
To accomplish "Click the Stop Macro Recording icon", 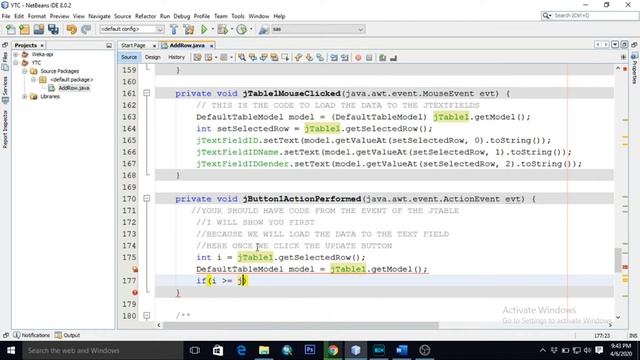I will (369, 58).
